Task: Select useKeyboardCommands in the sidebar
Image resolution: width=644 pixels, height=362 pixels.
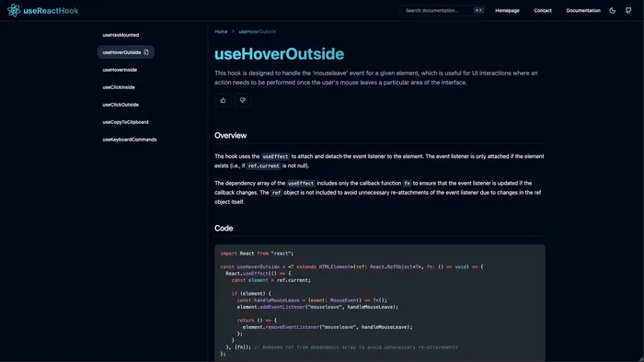Action: pos(130,140)
